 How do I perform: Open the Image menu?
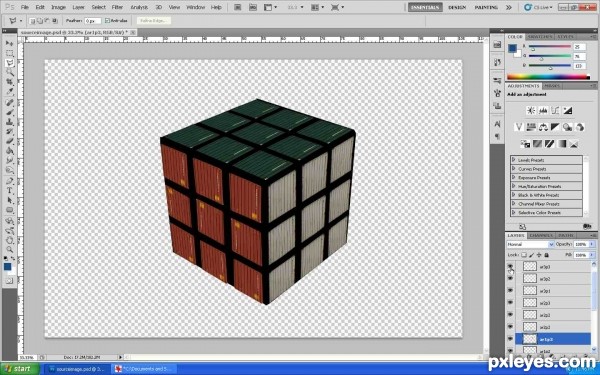pos(59,7)
